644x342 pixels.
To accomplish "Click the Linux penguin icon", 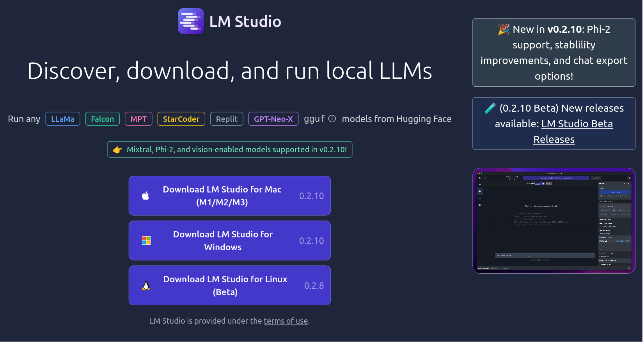I will 146,286.
